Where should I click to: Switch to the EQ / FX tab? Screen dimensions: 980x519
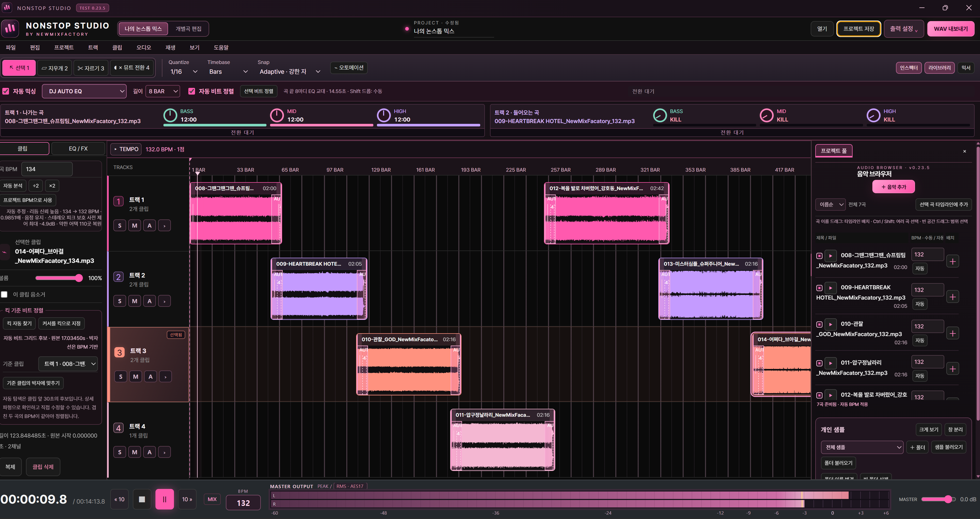[78, 149]
